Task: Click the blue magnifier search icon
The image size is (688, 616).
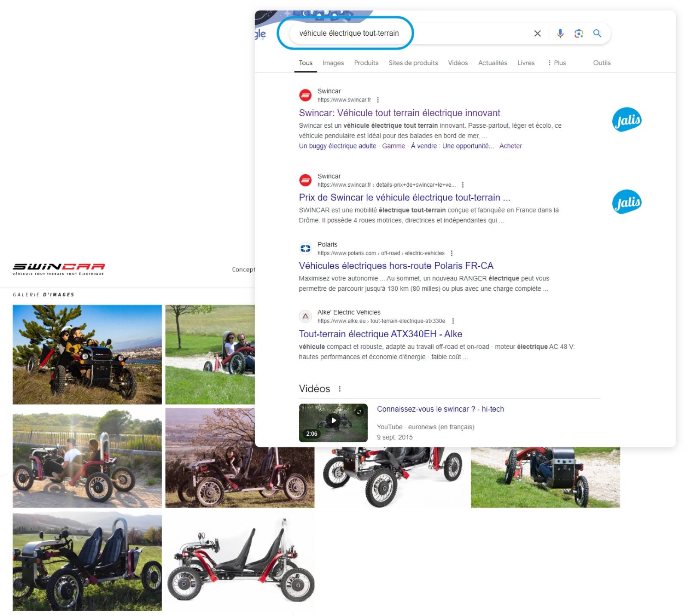Action: (x=597, y=33)
